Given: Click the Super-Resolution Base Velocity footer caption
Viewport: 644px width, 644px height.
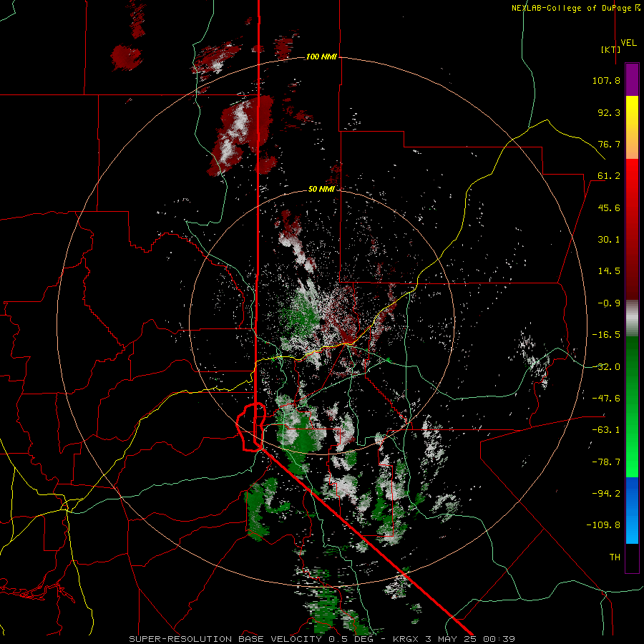Looking at the screenshot, I should point(321,639).
